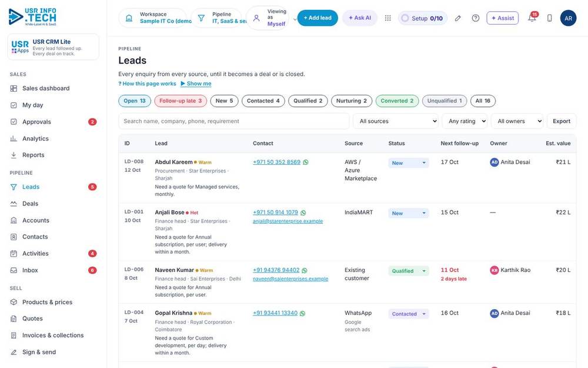Filter leads by New 5

point(224,101)
